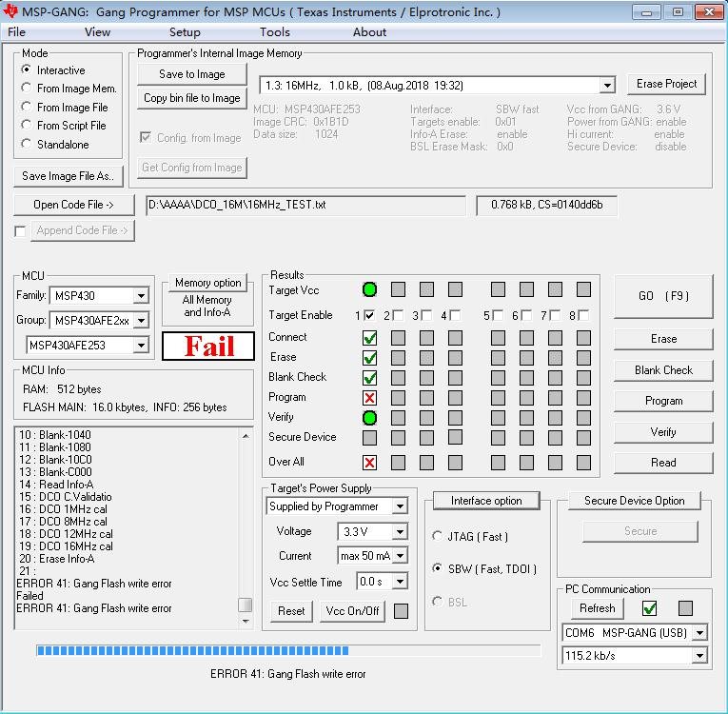Click the Secure Device status box for target 1
Viewport: 728px width, 714px height.
369,438
